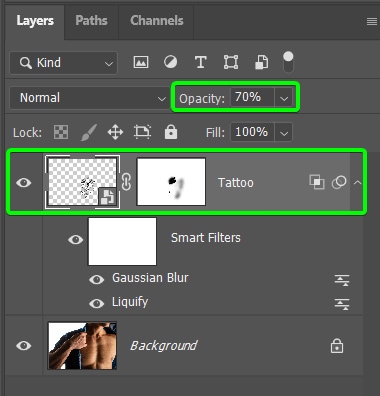380x396 pixels.
Task: Filter for type layers icon
Action: pos(200,62)
